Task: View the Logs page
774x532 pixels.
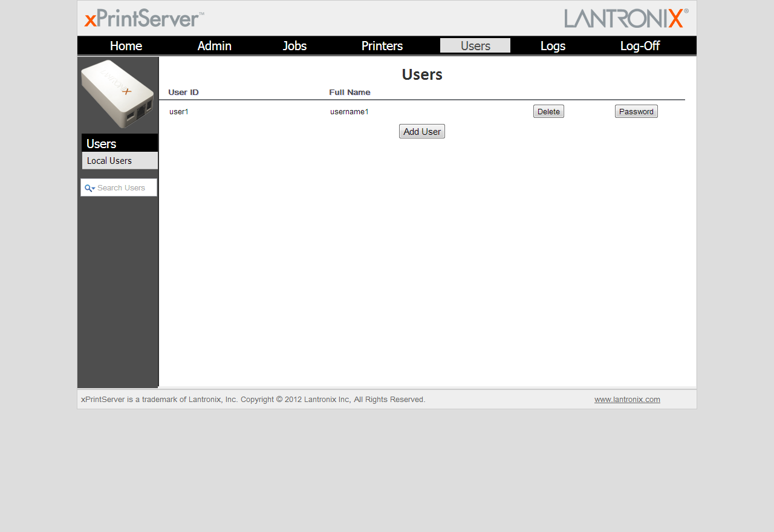Action: 553,46
